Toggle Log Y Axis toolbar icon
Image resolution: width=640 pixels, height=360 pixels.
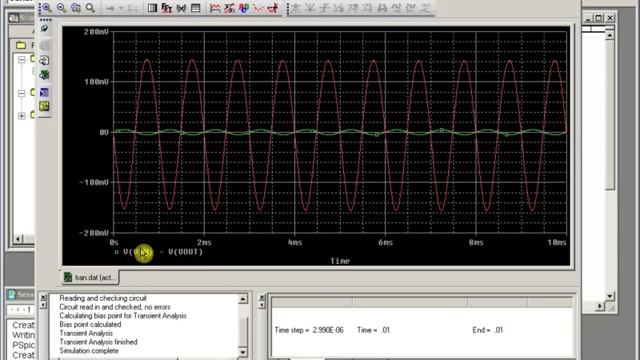pos(196,8)
